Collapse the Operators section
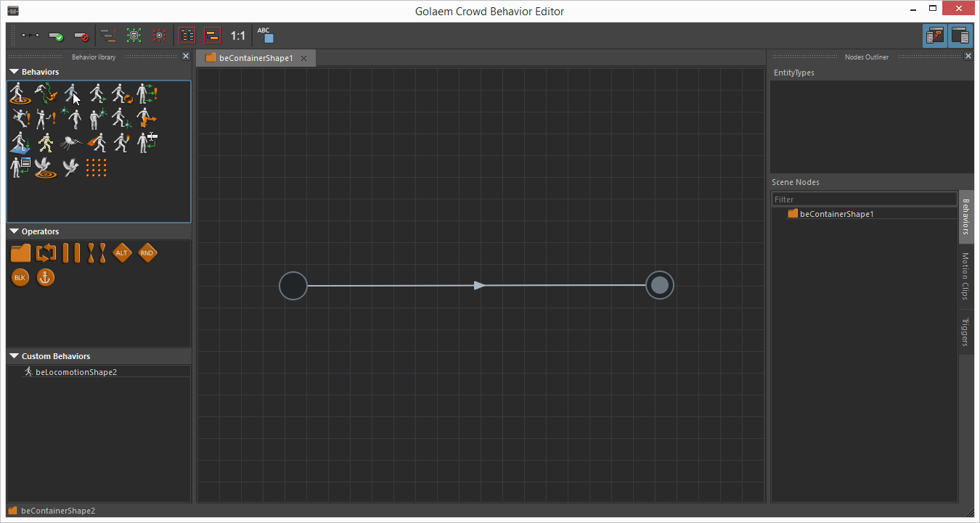 (14, 231)
